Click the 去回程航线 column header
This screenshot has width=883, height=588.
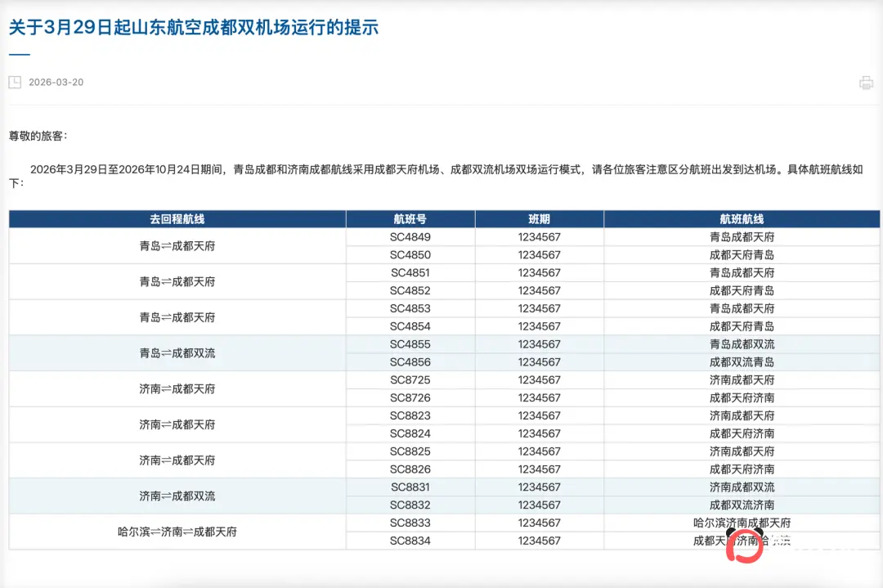coord(177,218)
